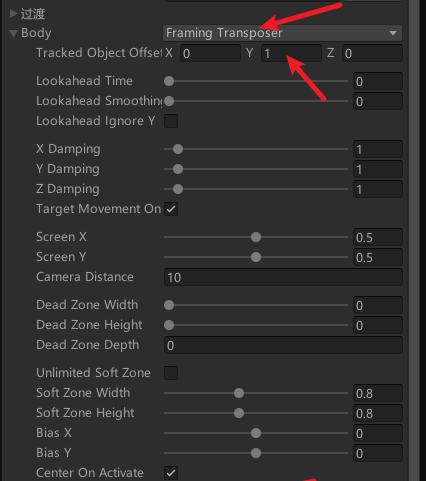Collapse the Body section triangle
426x481 pixels.
click(13, 33)
